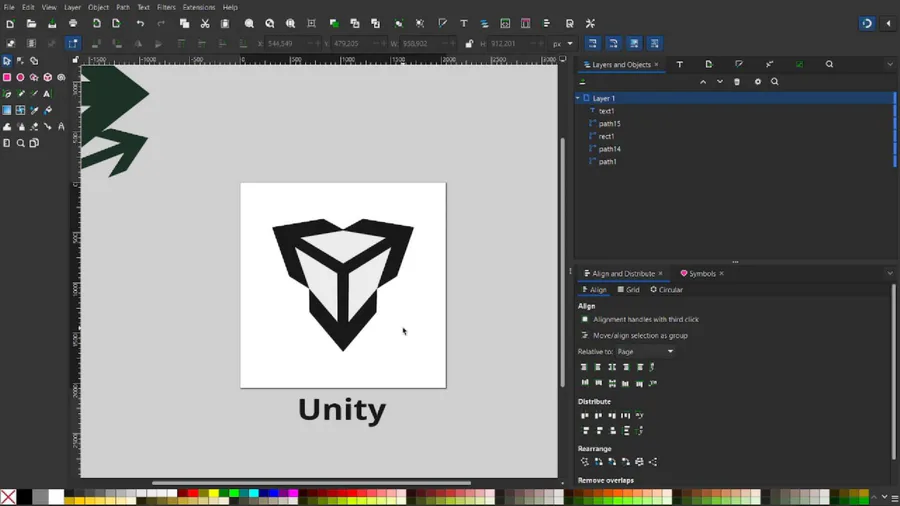This screenshot has width=900, height=506.
Task: Pick the black palette swatch
Action: [x=24, y=496]
